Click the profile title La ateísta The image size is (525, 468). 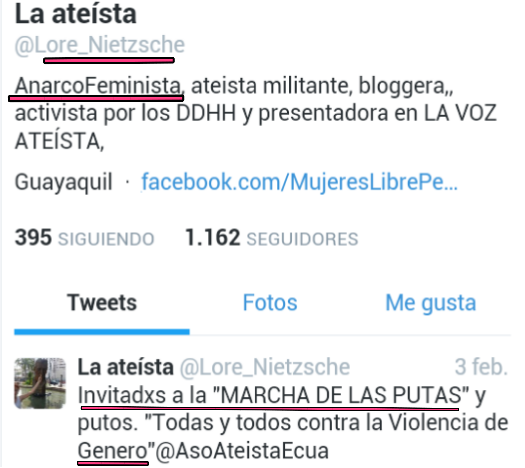pyautogui.click(x=76, y=14)
